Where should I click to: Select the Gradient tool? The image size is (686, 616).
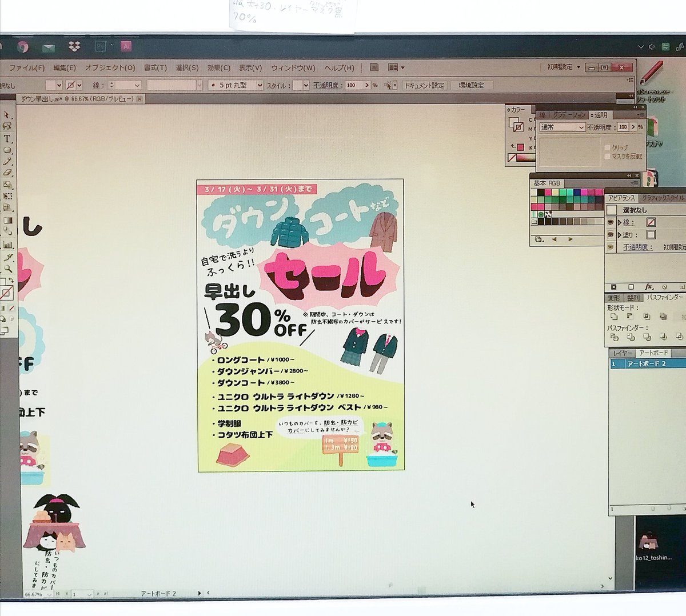point(8,220)
